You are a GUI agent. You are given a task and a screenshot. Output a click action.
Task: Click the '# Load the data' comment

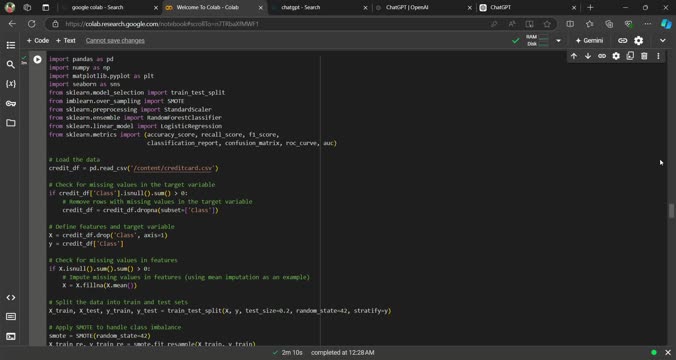[x=74, y=160]
